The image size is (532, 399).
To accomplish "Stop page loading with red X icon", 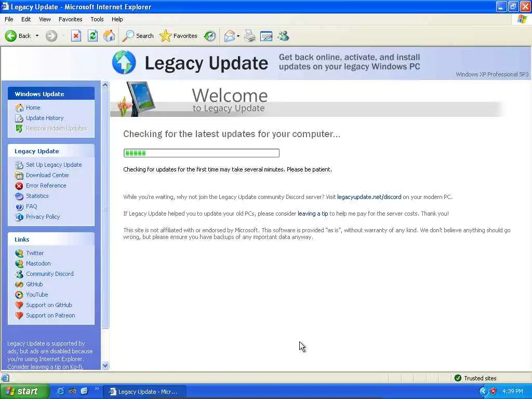I will pos(76,36).
